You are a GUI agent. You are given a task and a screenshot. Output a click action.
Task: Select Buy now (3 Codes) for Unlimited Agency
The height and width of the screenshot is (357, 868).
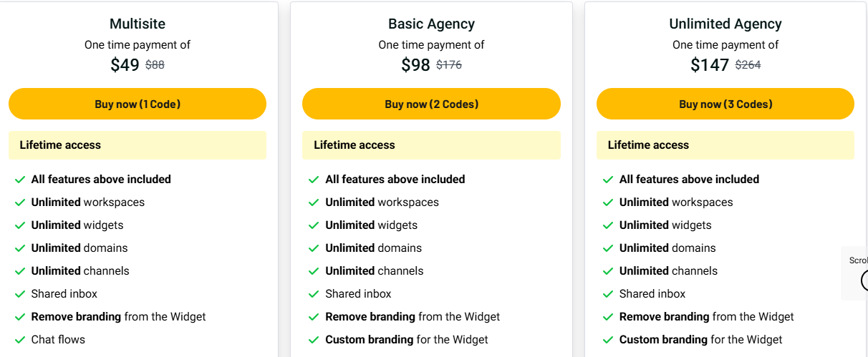click(x=725, y=104)
